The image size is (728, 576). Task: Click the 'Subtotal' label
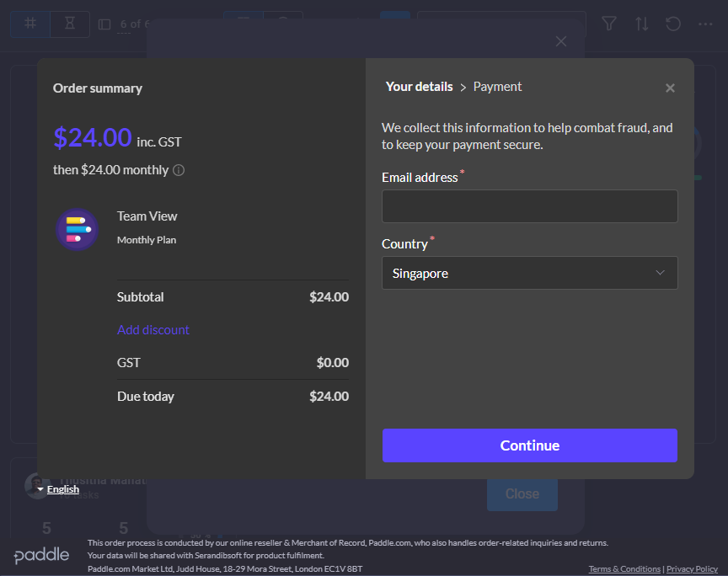pos(140,297)
